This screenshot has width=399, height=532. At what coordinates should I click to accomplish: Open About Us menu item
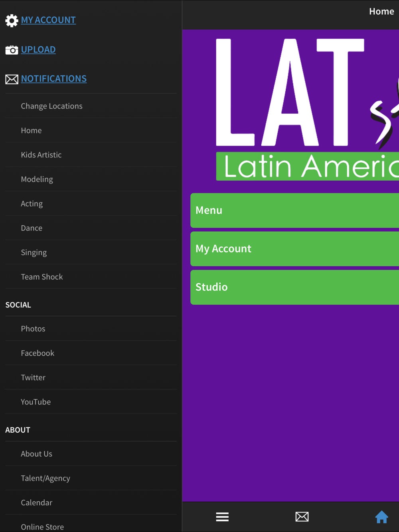(x=91, y=454)
